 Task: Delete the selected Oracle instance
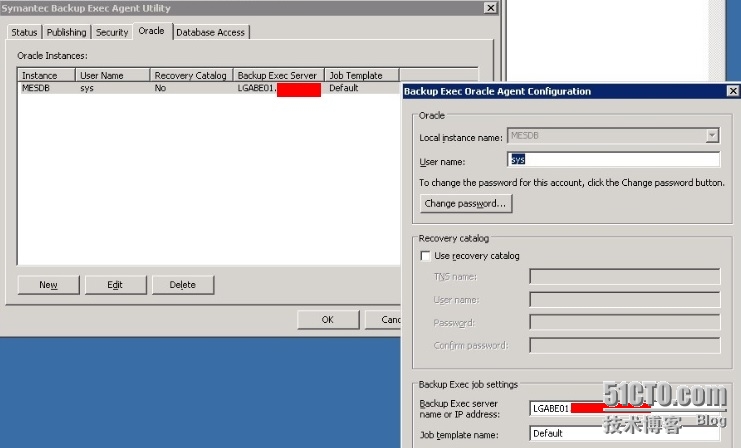pyautogui.click(x=182, y=285)
